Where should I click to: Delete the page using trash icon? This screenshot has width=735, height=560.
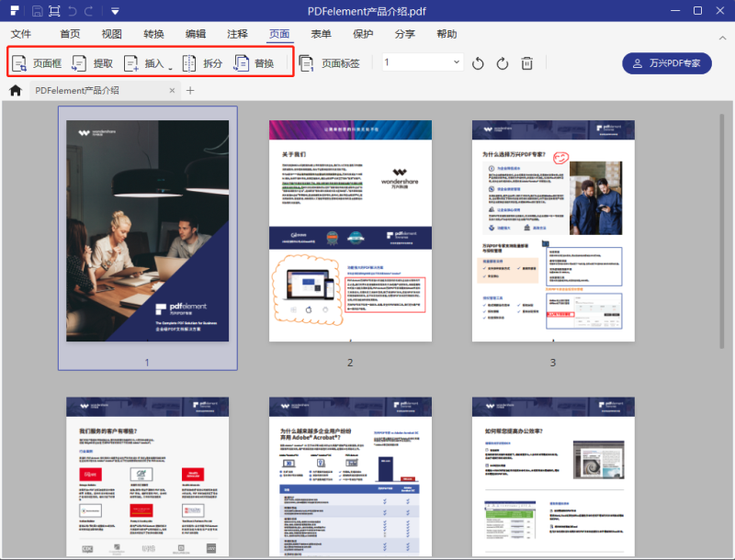(x=527, y=63)
